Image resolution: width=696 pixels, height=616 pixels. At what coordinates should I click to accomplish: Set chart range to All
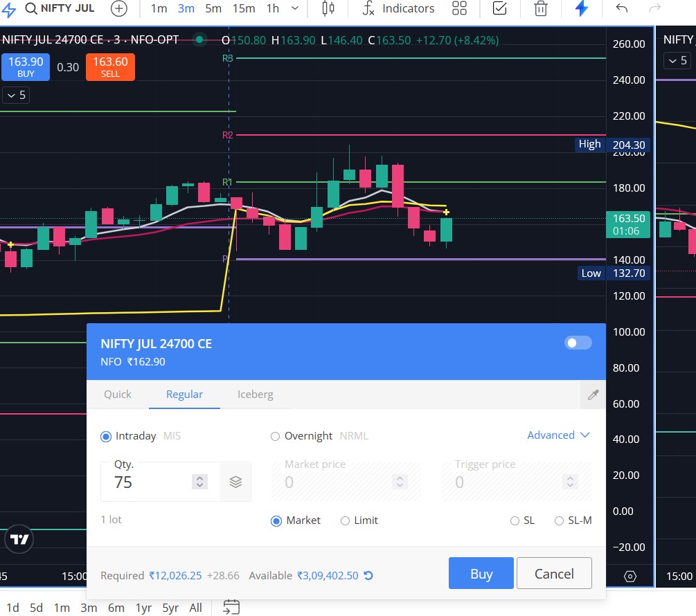click(x=195, y=608)
